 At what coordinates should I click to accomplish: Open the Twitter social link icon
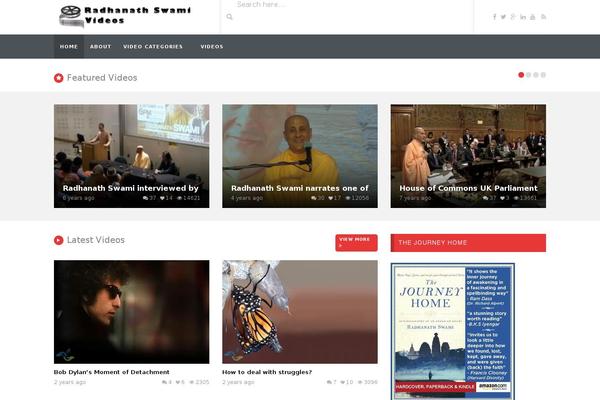coord(504,17)
